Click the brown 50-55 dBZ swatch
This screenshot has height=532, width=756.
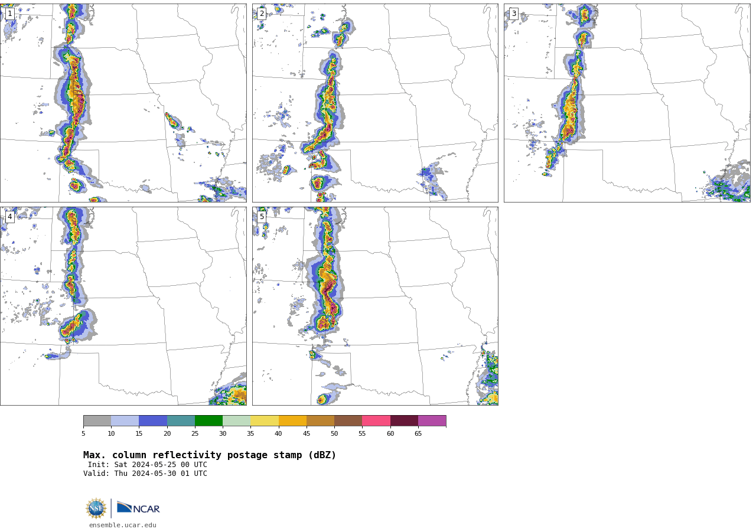pyautogui.click(x=348, y=421)
